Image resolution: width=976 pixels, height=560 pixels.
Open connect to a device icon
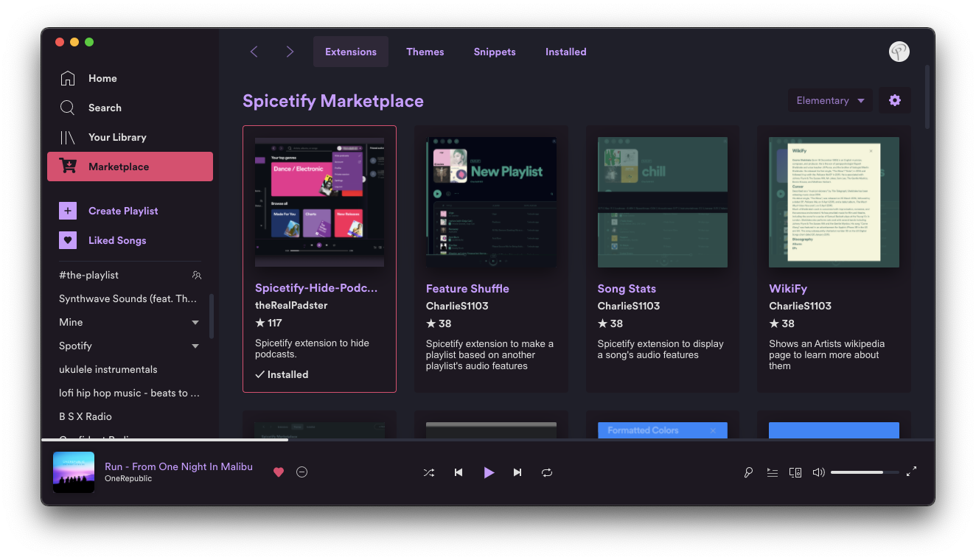[x=795, y=472]
